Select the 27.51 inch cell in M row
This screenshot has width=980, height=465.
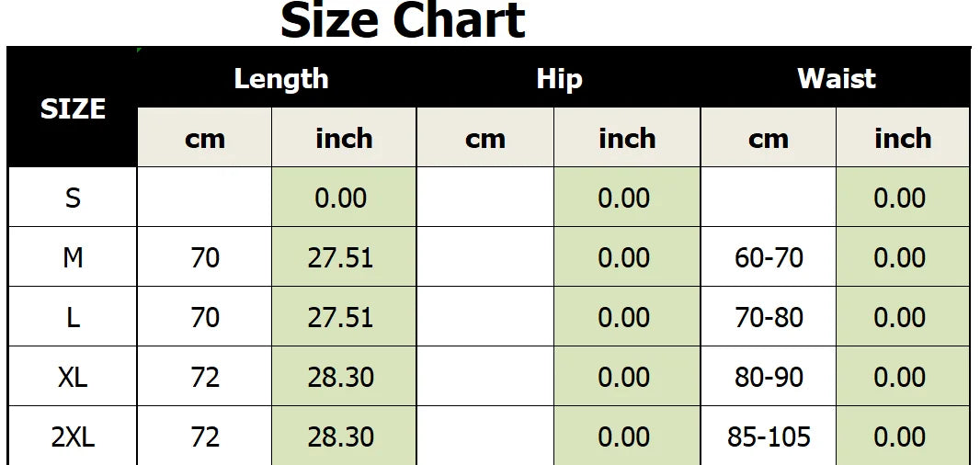tap(344, 257)
